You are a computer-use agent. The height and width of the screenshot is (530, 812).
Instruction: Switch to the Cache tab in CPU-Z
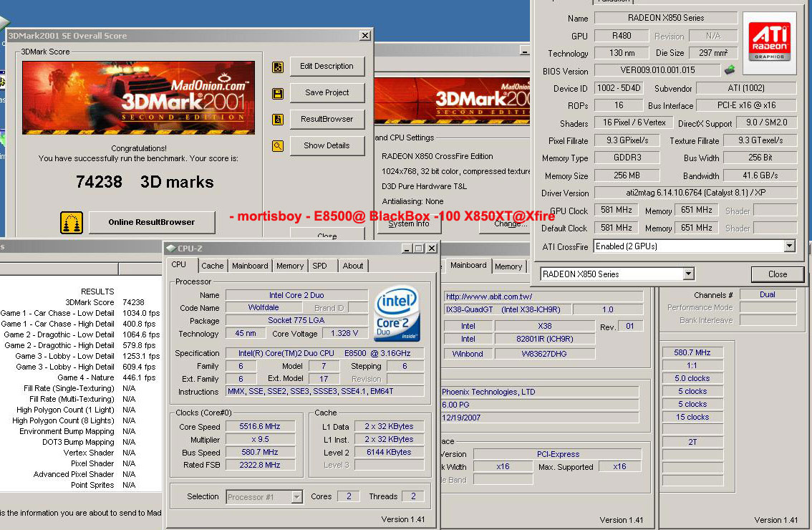[x=213, y=266]
